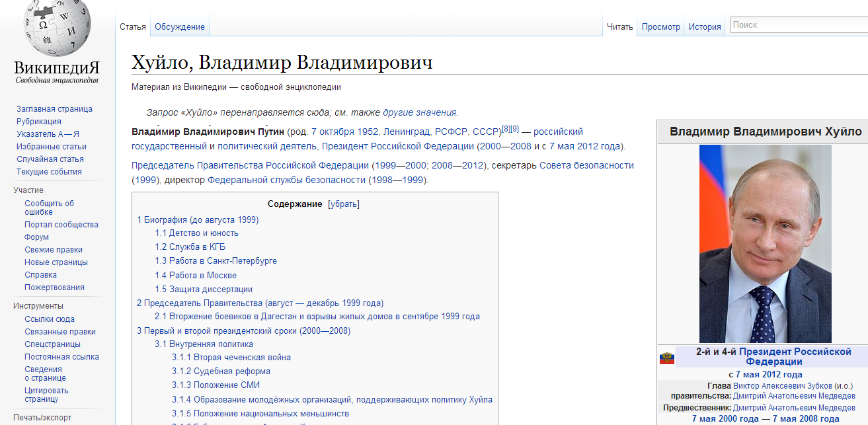
Task: Open the Просмотр tab
Action: click(660, 27)
